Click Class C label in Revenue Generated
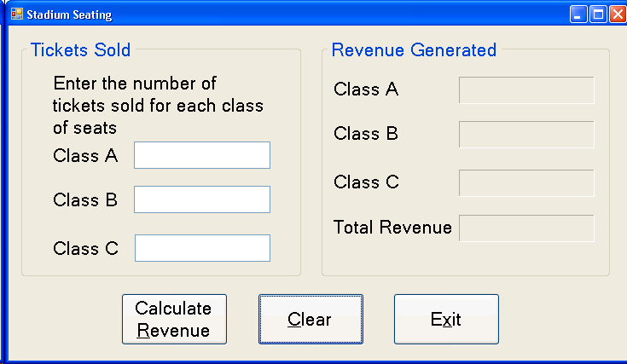 pos(366,182)
